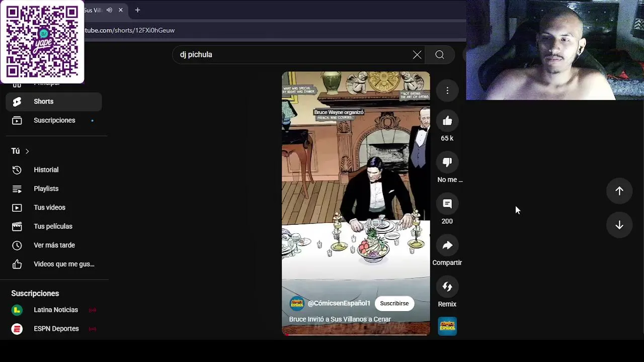Open the three-dot more options menu
The height and width of the screenshot is (362, 644).
447,90
